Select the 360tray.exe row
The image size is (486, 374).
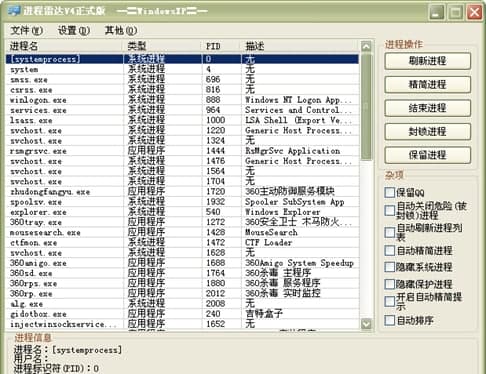tap(183, 222)
